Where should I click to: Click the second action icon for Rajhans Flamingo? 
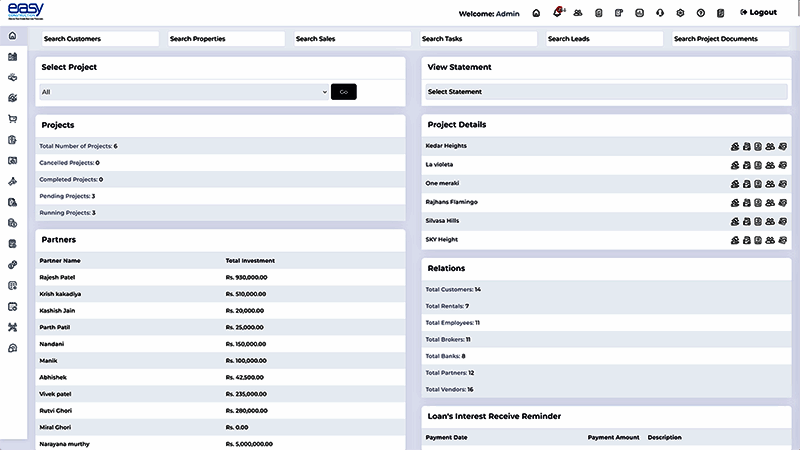747,203
